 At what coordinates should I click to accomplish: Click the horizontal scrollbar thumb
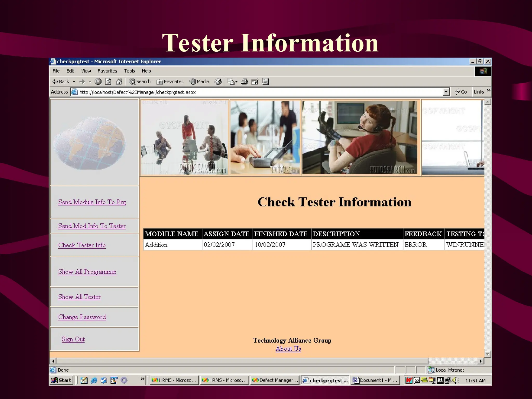point(242,361)
